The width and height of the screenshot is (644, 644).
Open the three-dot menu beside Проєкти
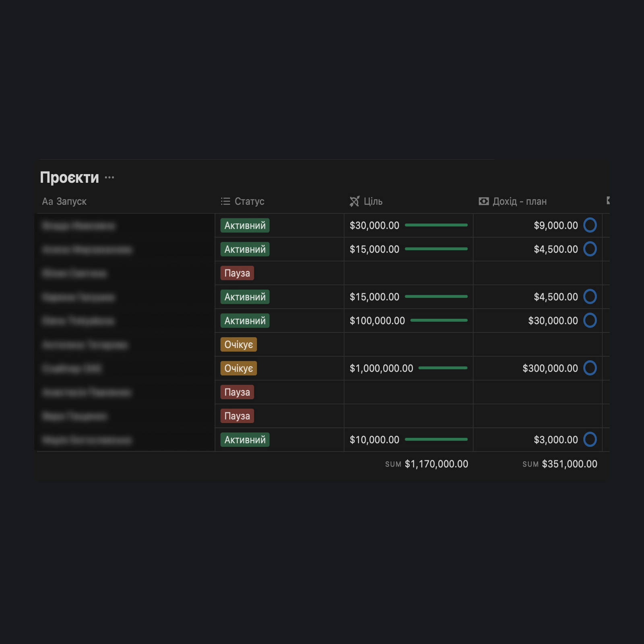109,178
